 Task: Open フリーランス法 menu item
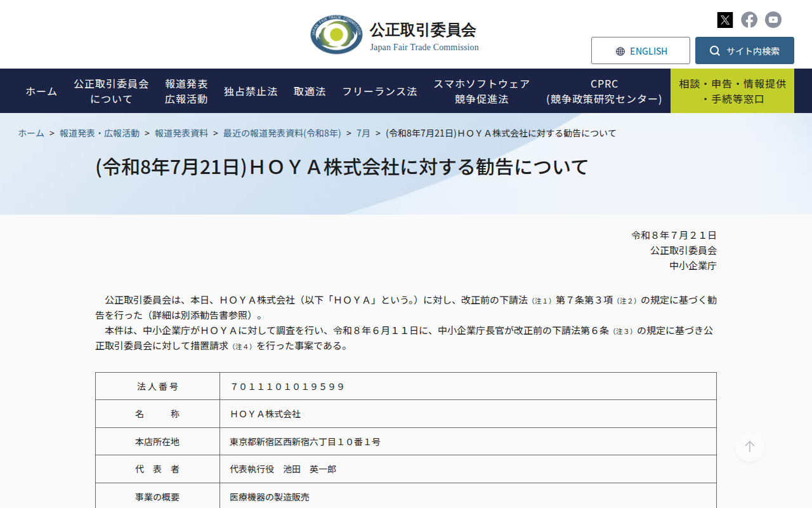coord(379,91)
